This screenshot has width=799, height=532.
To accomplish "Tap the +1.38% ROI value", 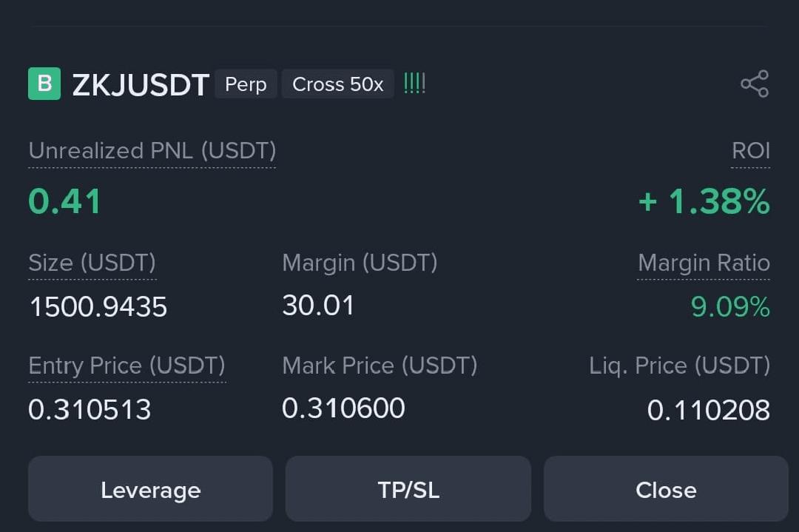I will (x=704, y=201).
